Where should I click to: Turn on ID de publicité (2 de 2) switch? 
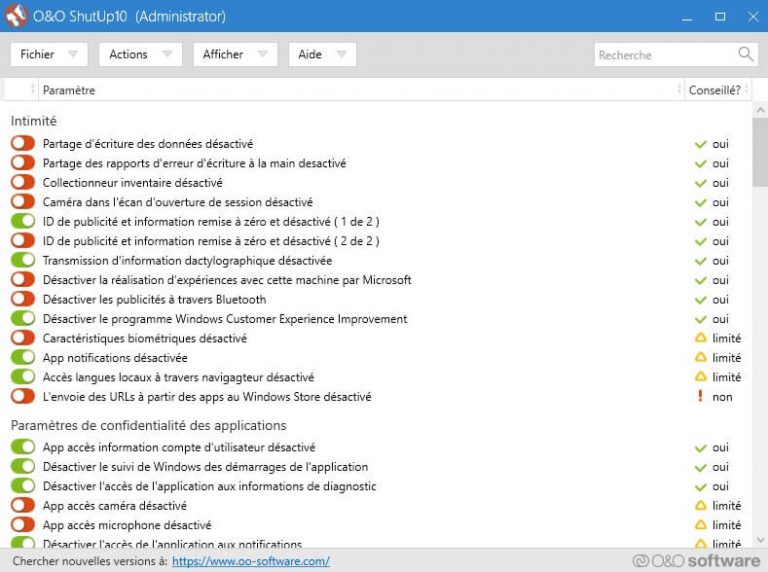(23, 240)
